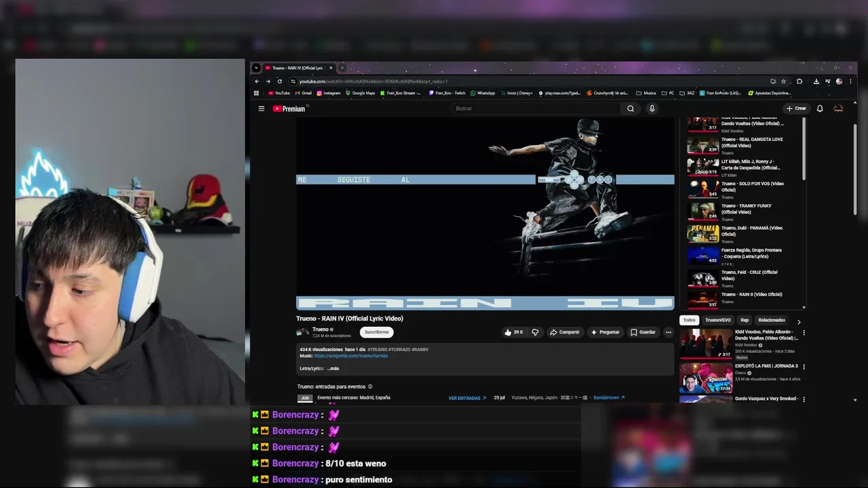This screenshot has height=488, width=868.
Task: Like the RAIN IV video
Action: click(x=513, y=332)
